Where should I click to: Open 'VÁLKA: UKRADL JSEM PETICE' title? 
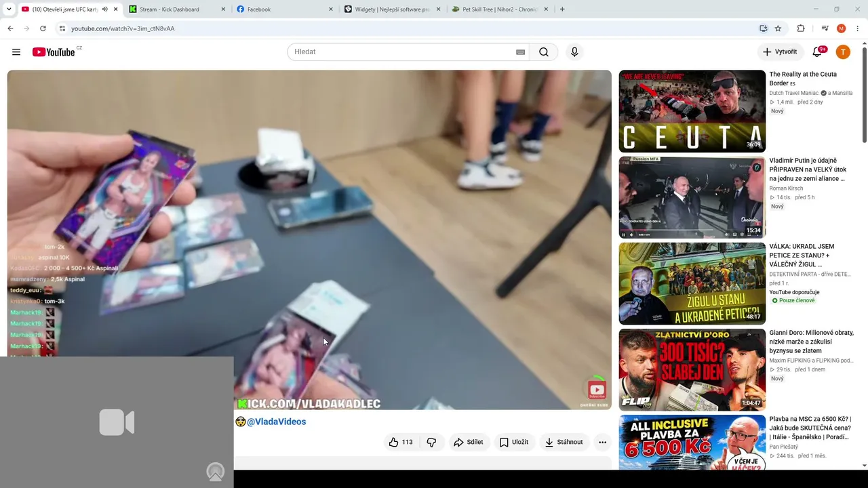802,256
